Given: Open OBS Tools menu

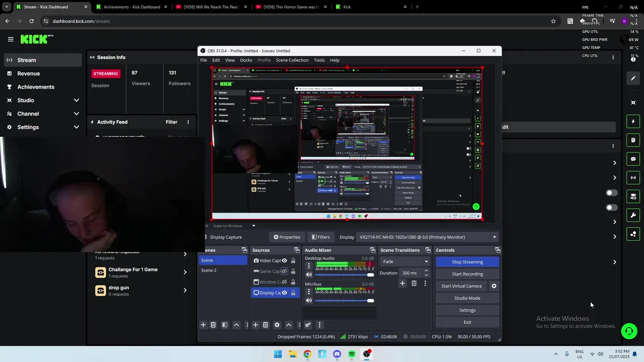Looking at the screenshot, I should click(x=319, y=60).
